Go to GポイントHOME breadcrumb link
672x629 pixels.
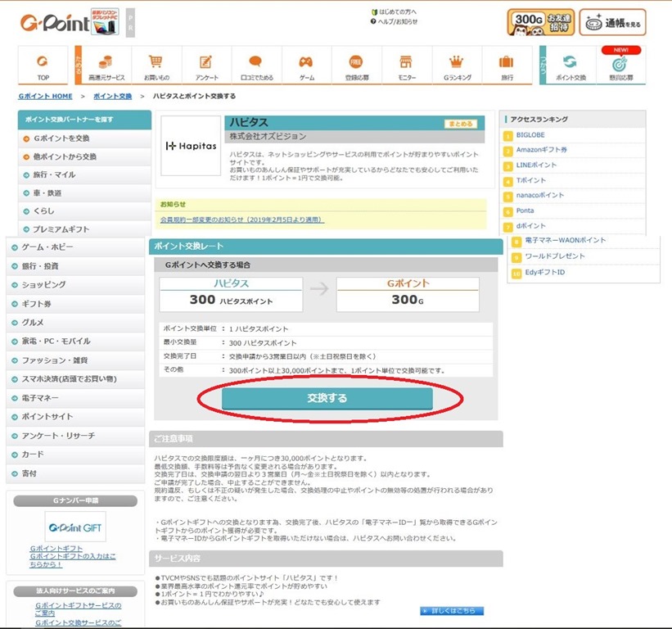coord(46,96)
